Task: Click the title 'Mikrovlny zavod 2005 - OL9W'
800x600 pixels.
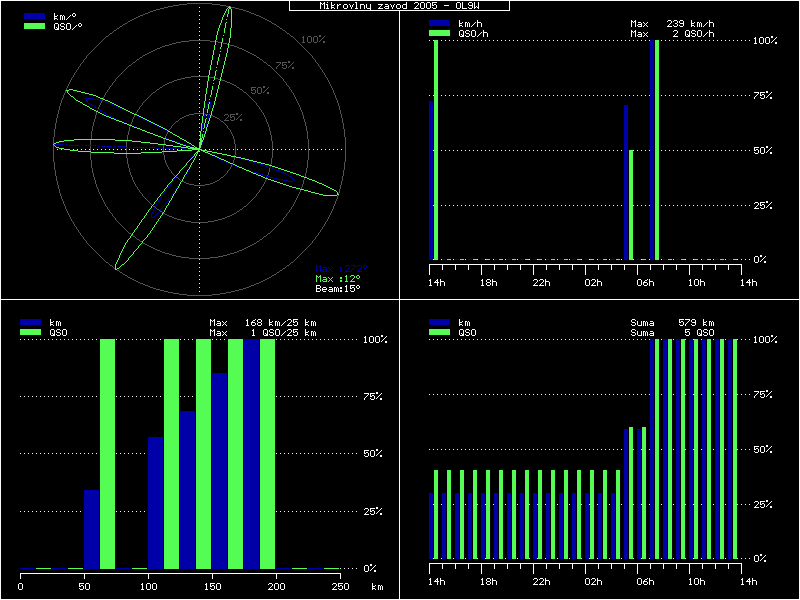Action: tap(399, 6)
